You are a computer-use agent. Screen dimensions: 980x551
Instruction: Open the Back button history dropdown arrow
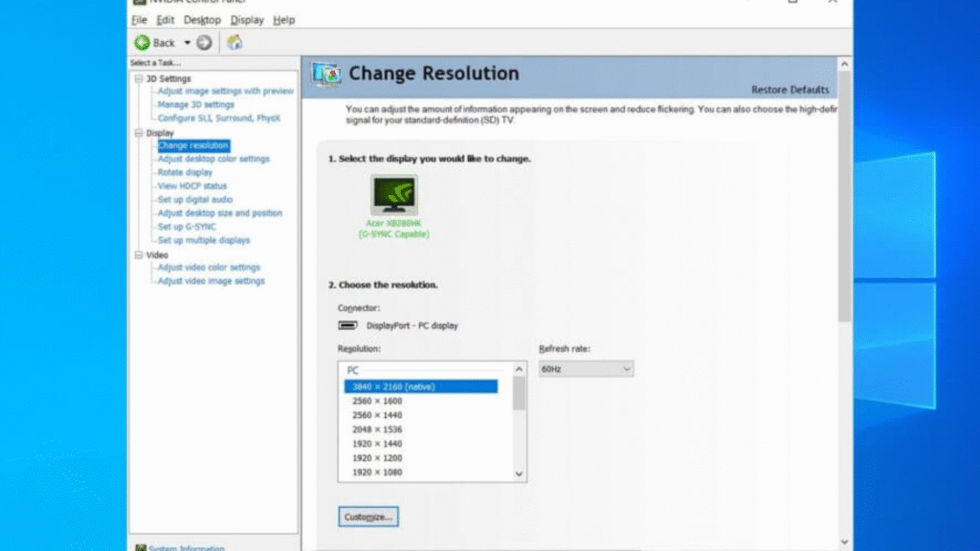click(x=188, y=43)
